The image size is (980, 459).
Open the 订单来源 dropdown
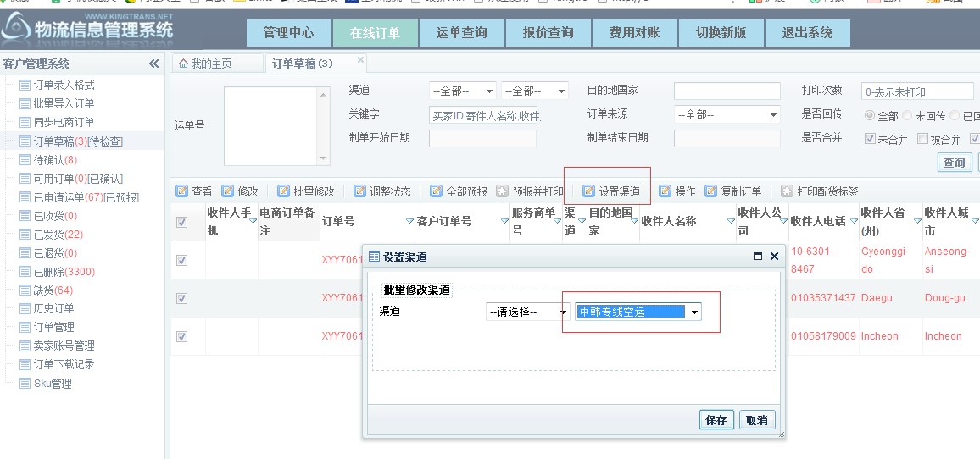pos(727,115)
